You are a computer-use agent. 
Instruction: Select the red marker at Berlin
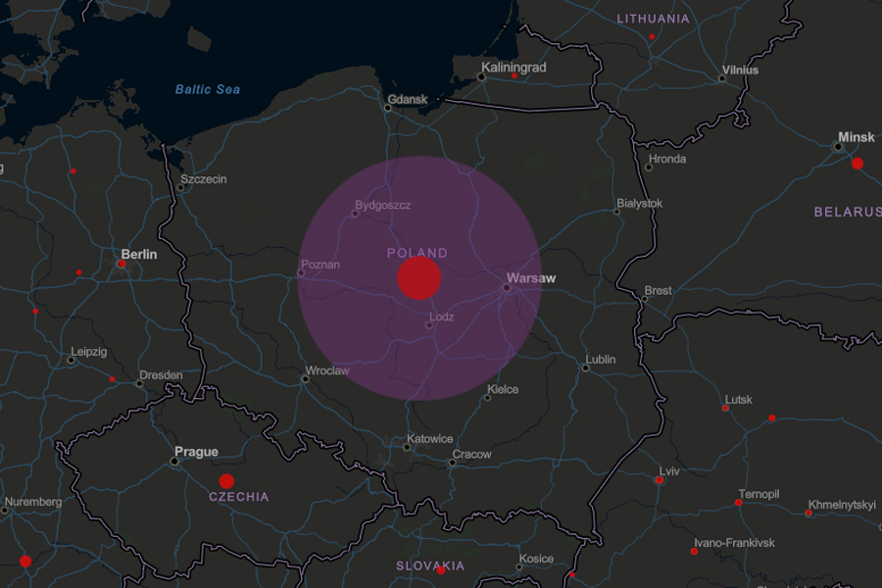pyautogui.click(x=122, y=264)
